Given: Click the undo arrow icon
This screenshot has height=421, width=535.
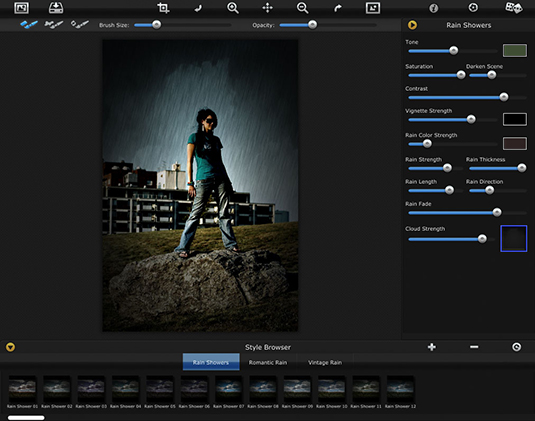Looking at the screenshot, I should [x=198, y=8].
